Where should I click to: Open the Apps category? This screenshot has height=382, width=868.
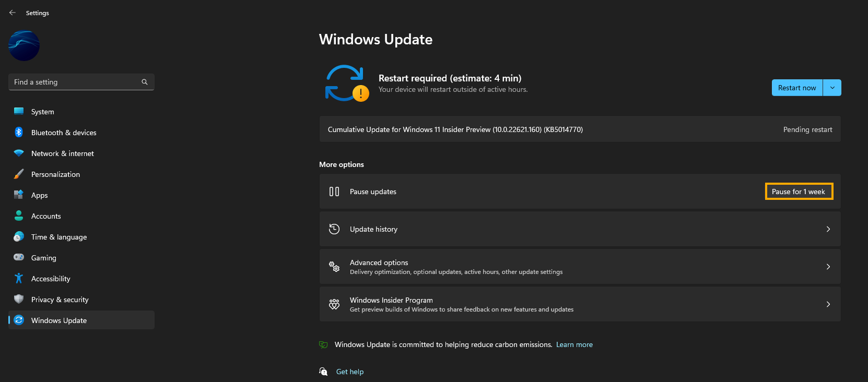tap(81, 195)
